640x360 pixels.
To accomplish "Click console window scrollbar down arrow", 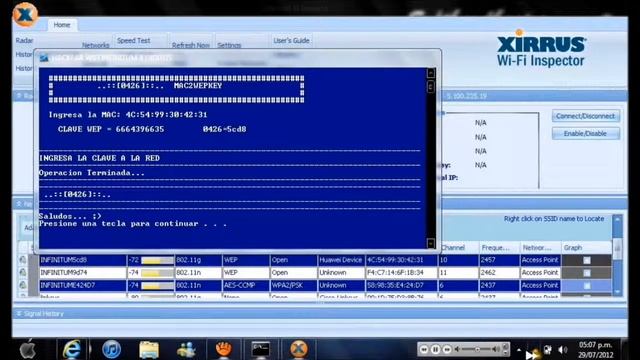I will [430, 243].
